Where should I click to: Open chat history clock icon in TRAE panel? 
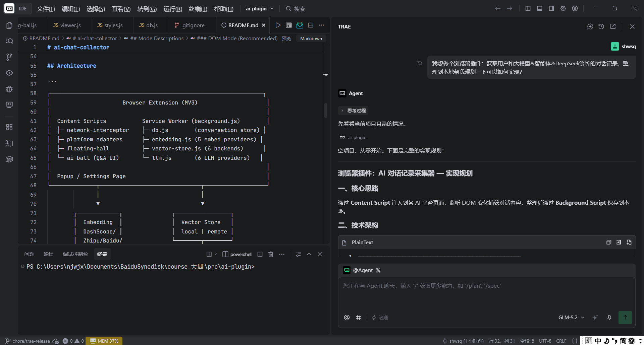coord(601,26)
